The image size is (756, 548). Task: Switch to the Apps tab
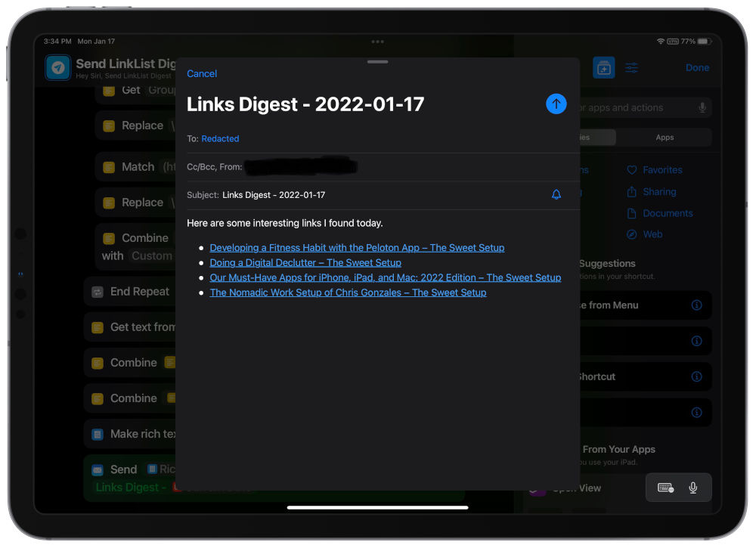[x=664, y=138]
